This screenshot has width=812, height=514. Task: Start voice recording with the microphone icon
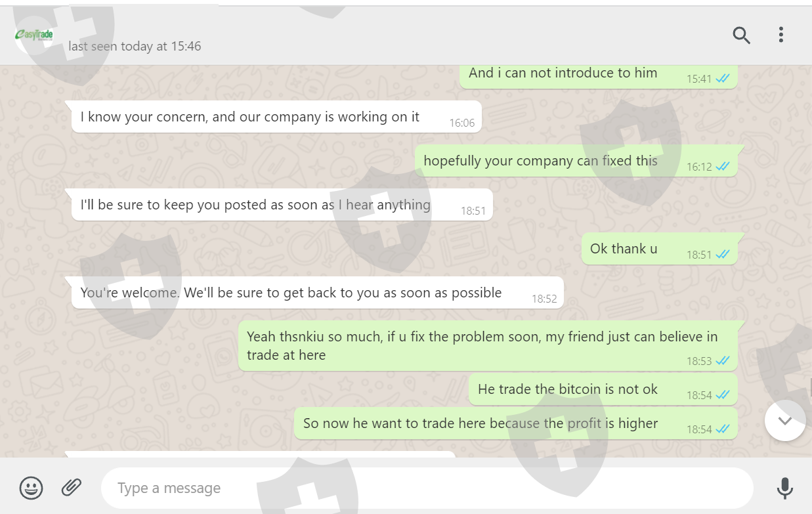pos(784,488)
